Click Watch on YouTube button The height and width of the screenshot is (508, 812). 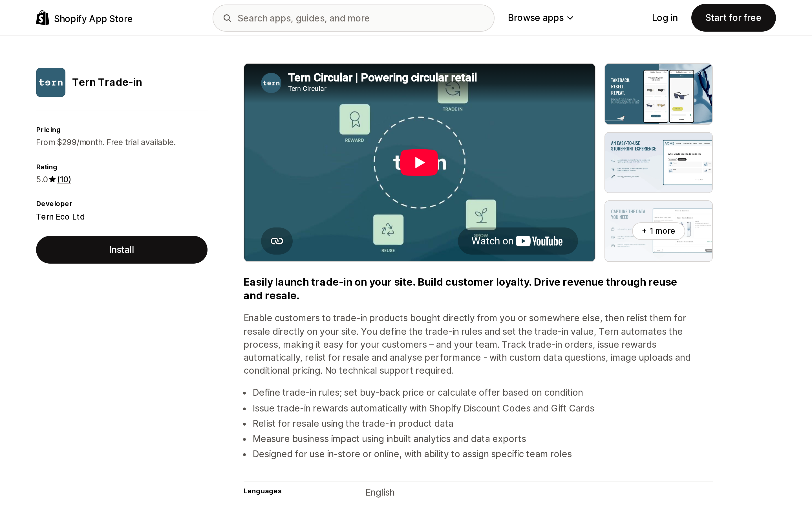point(517,241)
